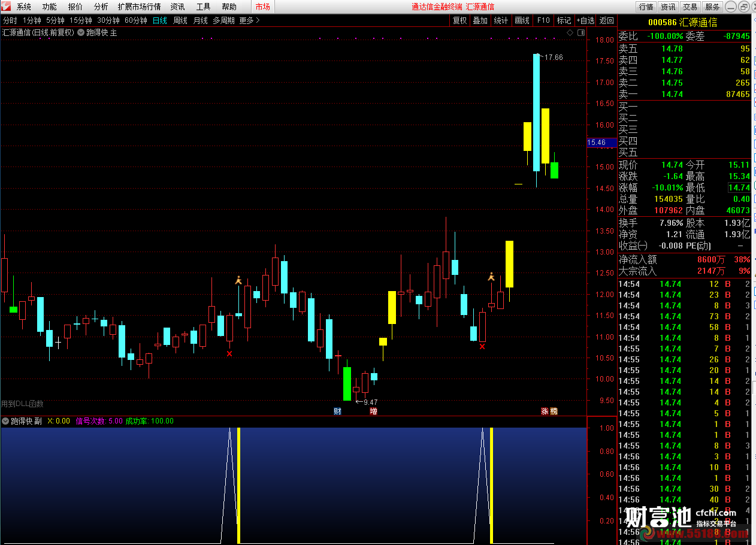756x545 pixels.
Task: Open the F10 company info
Action: pyautogui.click(x=543, y=20)
